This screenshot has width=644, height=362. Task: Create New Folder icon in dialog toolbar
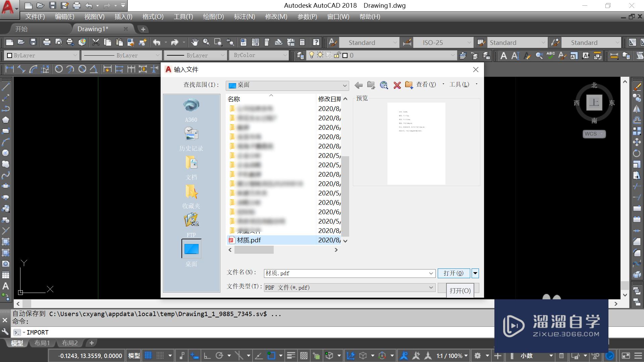[x=409, y=85]
